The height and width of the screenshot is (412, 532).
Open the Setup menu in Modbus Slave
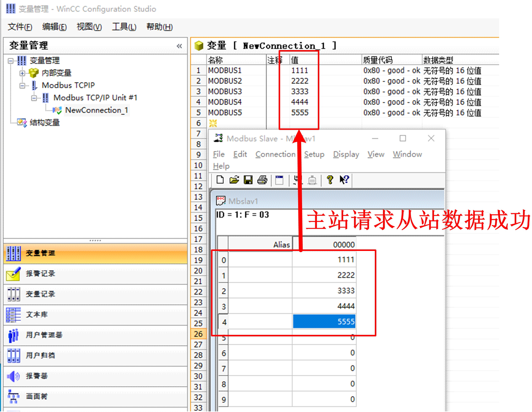(314, 154)
